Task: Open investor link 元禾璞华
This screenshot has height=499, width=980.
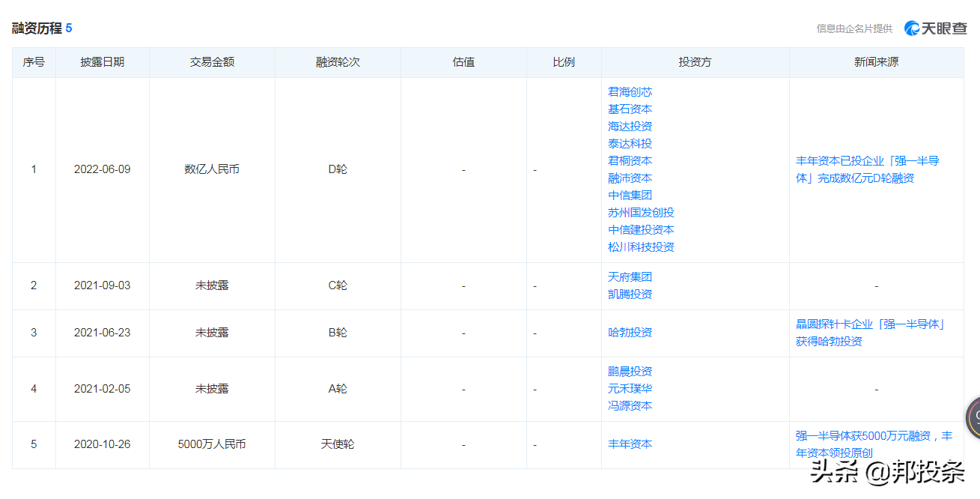Action: (630, 388)
